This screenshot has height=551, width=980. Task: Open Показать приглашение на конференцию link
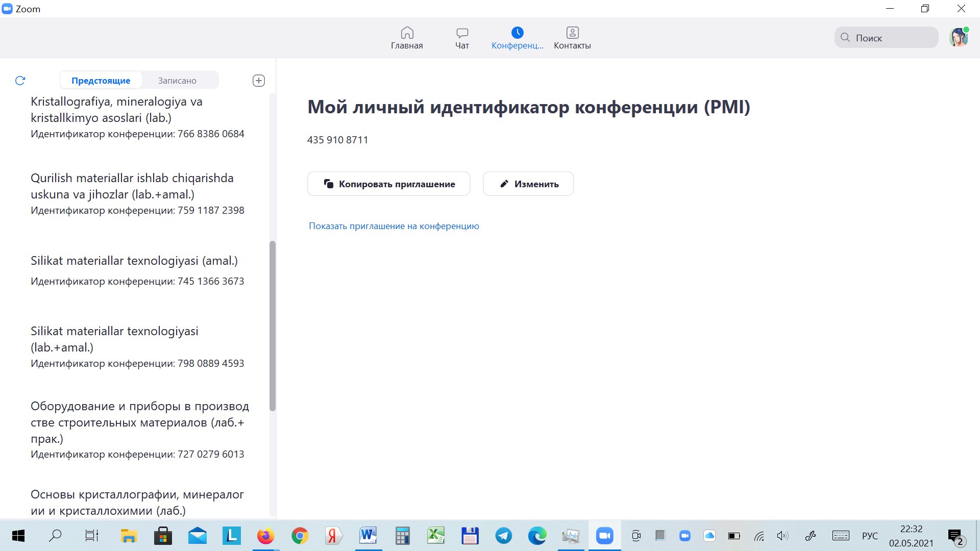394,226
